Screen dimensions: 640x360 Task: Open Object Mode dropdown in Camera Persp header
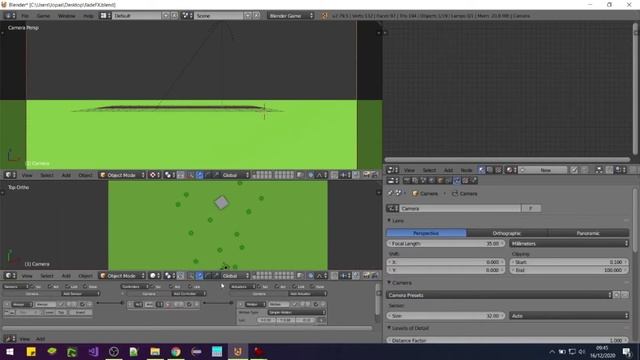[x=122, y=175]
